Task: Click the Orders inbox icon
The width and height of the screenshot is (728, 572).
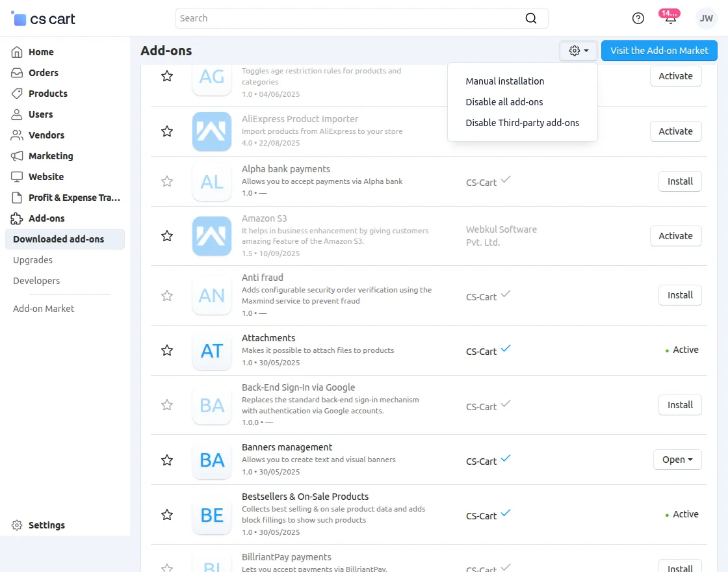Action: tap(17, 73)
